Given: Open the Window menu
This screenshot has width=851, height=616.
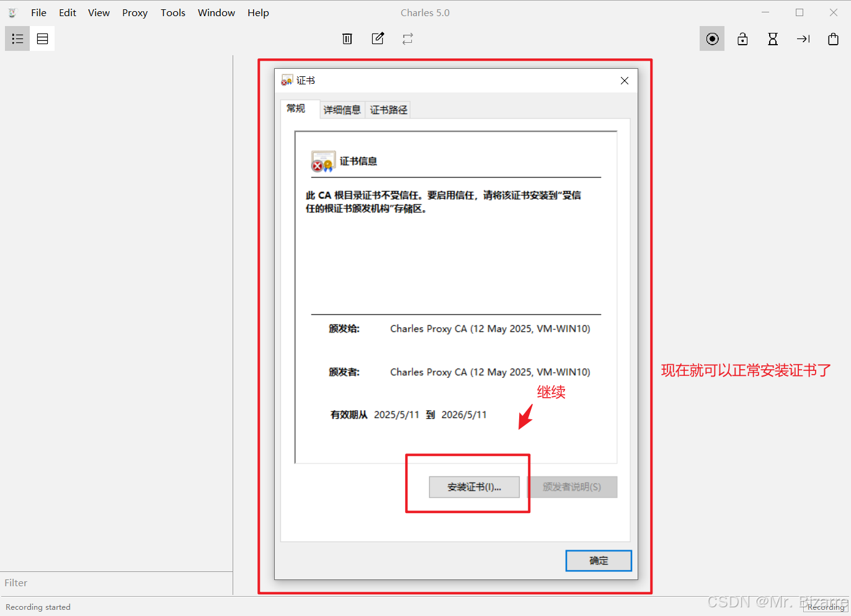Looking at the screenshot, I should 216,12.
